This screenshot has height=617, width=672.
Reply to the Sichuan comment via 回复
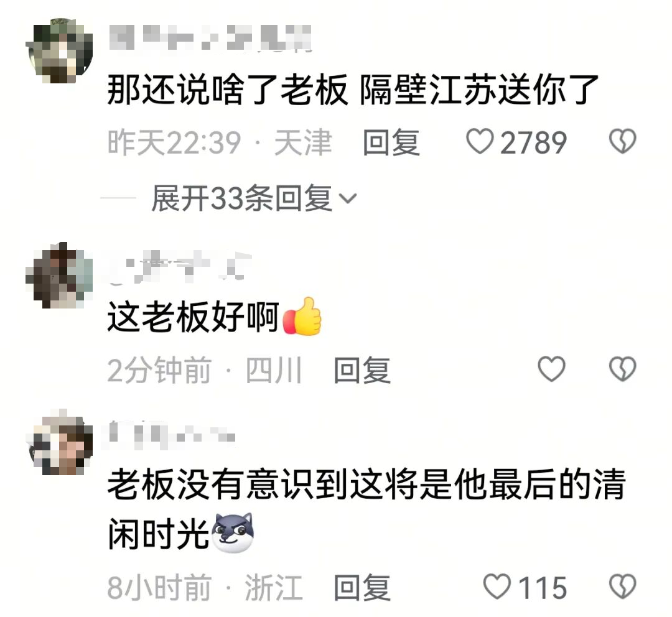point(362,370)
